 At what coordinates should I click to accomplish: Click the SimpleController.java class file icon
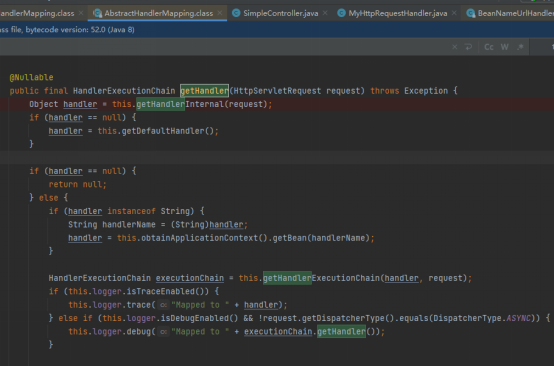[x=236, y=13]
